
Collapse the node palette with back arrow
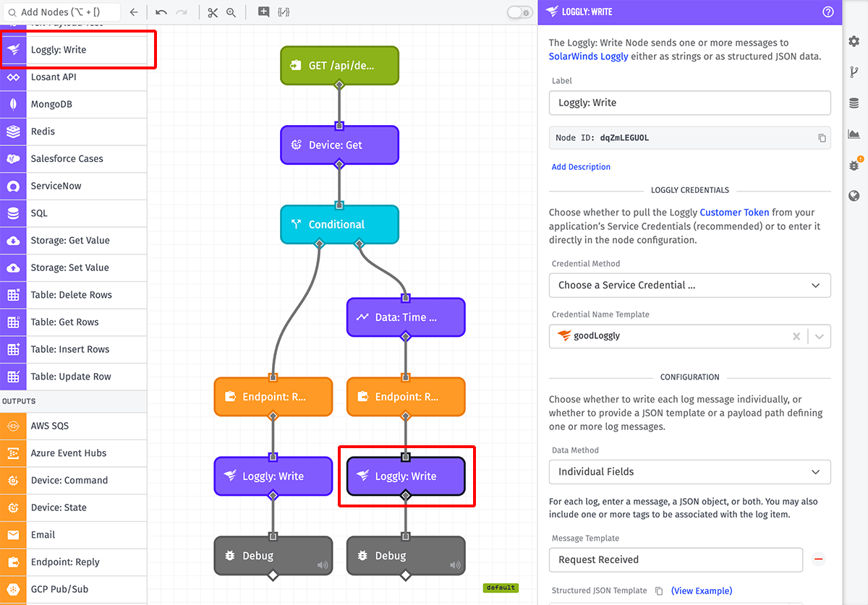[x=133, y=12]
